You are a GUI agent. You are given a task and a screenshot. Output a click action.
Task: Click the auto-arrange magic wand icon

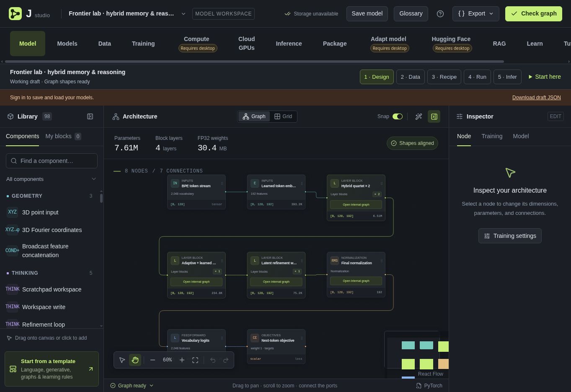pyautogui.click(x=419, y=116)
